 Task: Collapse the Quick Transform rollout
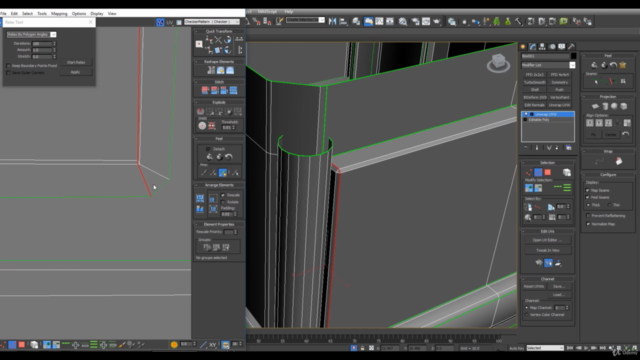click(x=196, y=31)
